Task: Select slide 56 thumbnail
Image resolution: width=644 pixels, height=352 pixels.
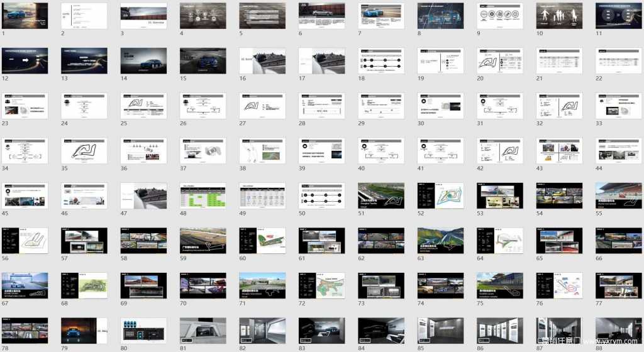Action: tap(25, 241)
